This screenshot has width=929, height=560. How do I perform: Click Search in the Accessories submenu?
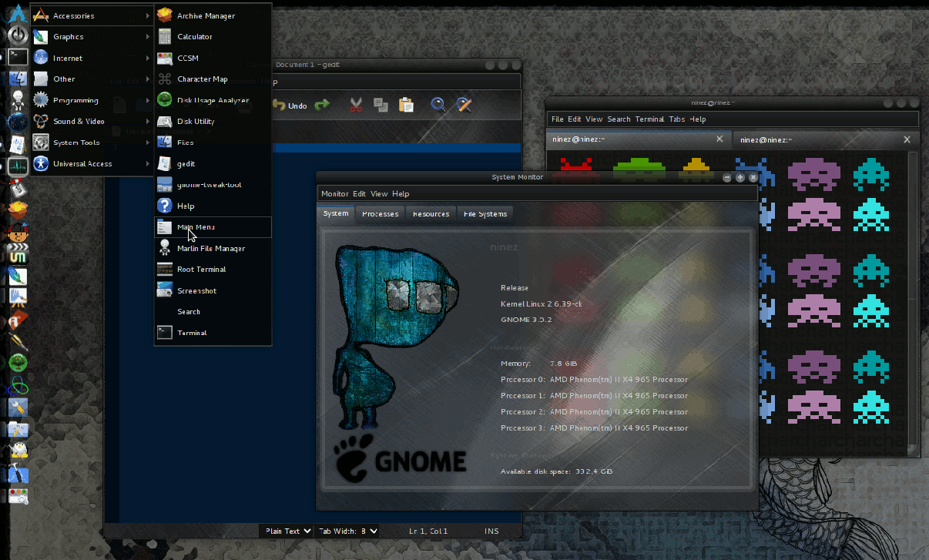tap(213, 312)
